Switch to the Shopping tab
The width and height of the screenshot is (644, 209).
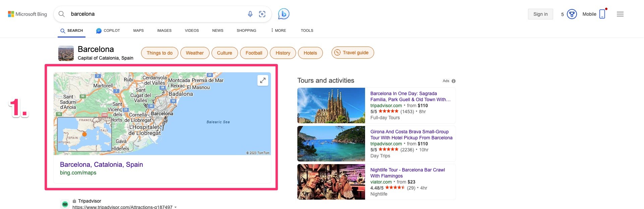click(x=246, y=30)
